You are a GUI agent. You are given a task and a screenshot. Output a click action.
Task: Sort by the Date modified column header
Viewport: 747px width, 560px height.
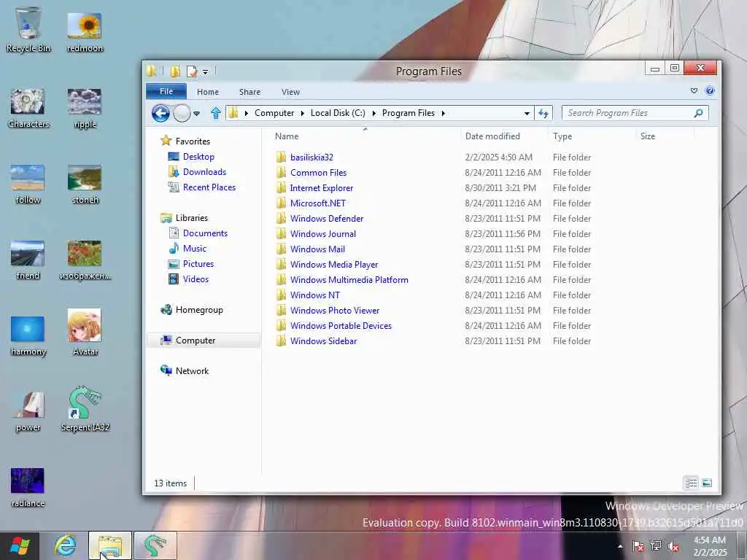(x=492, y=136)
